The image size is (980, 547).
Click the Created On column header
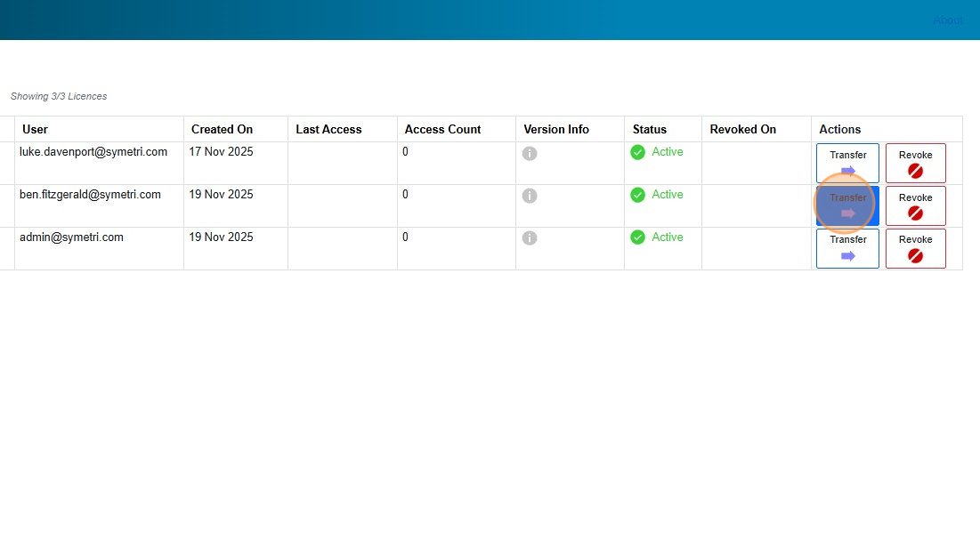click(222, 129)
